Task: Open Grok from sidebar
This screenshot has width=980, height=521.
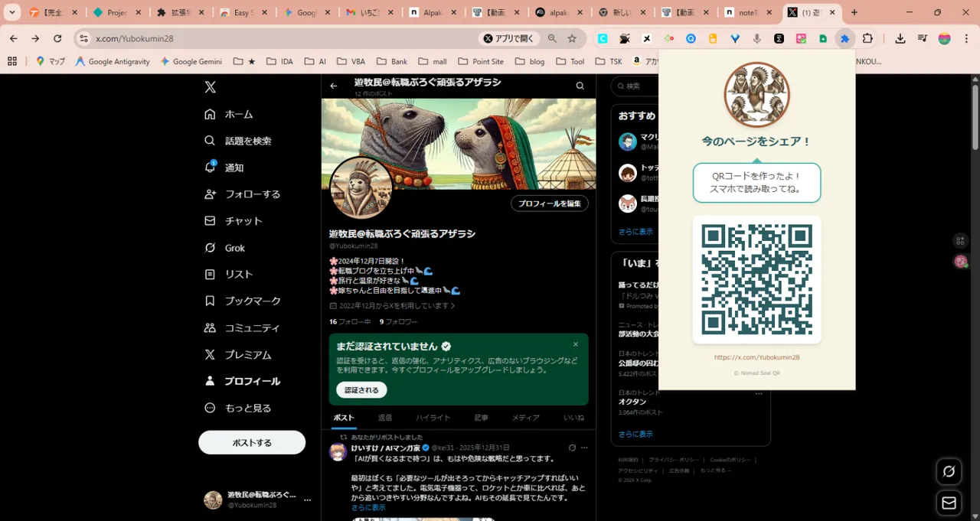Action: pyautogui.click(x=224, y=248)
